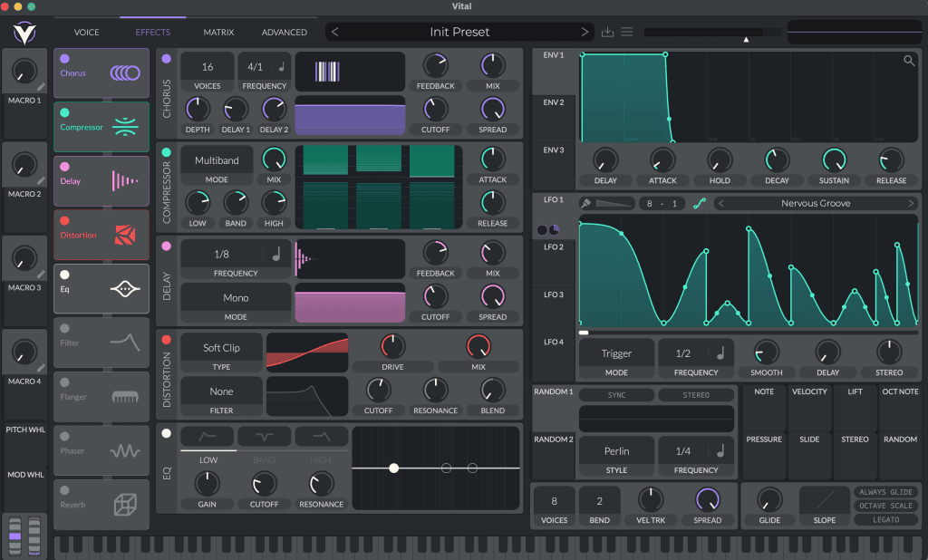
Task: Click the Macro 1 edit pencil icon
Action: point(41,87)
